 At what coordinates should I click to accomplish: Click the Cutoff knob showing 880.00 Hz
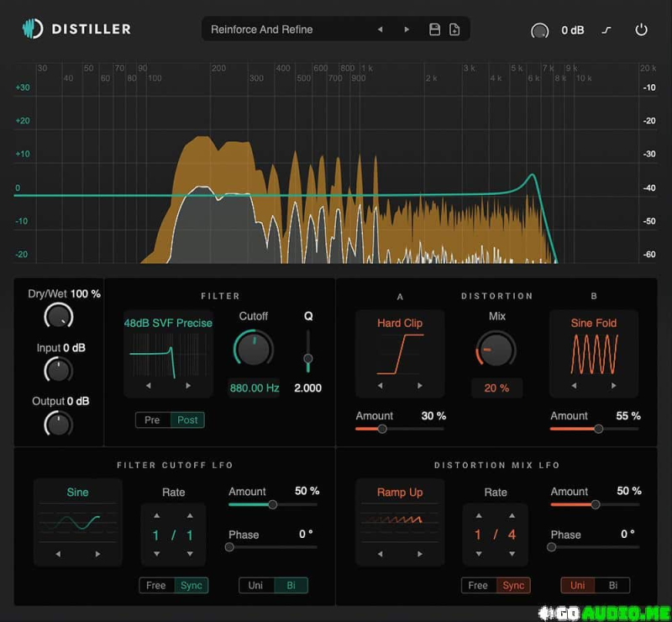(x=254, y=349)
